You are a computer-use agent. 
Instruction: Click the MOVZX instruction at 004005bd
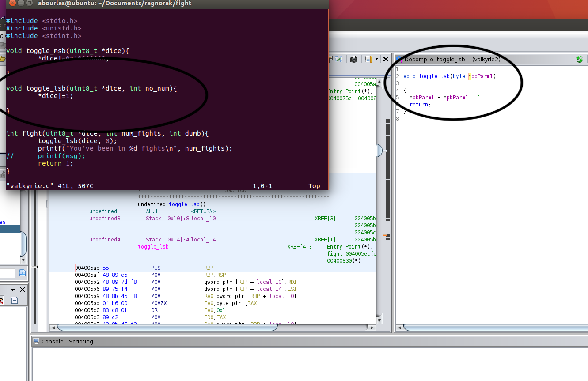[x=159, y=303]
